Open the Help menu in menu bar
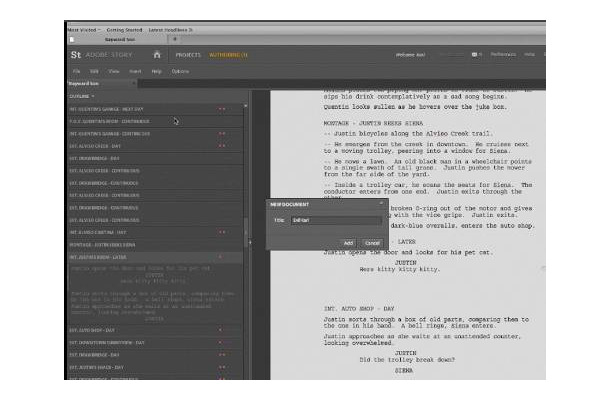 (x=156, y=72)
